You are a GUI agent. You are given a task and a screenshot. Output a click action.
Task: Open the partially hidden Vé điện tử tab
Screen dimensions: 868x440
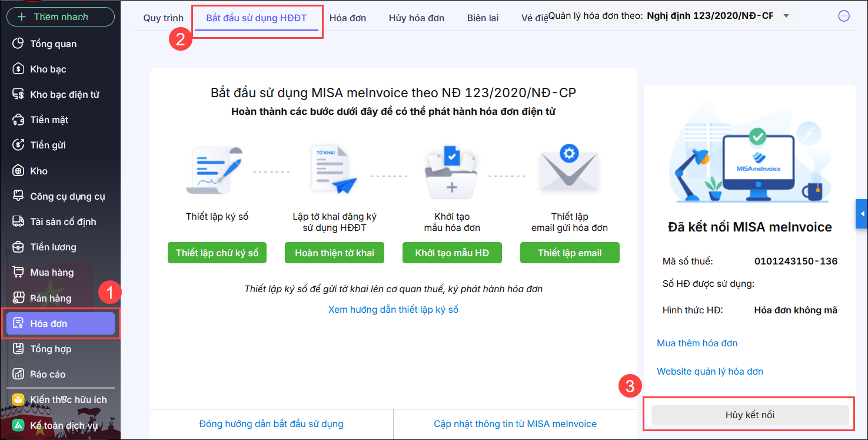tap(534, 18)
